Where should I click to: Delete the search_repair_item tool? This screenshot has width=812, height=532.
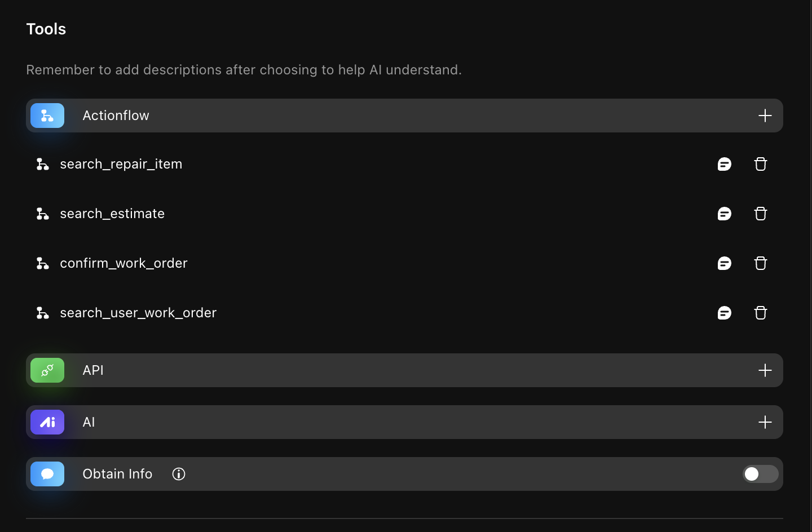[761, 164]
